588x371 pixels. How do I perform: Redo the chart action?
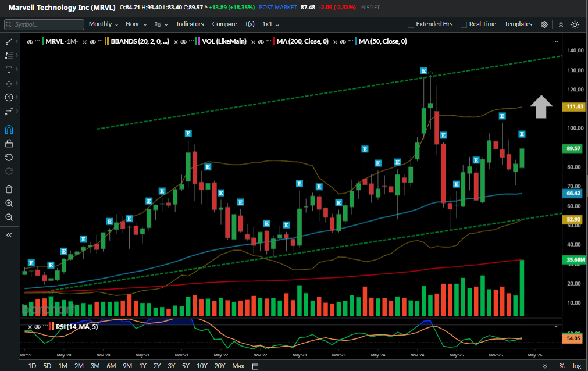click(x=9, y=172)
